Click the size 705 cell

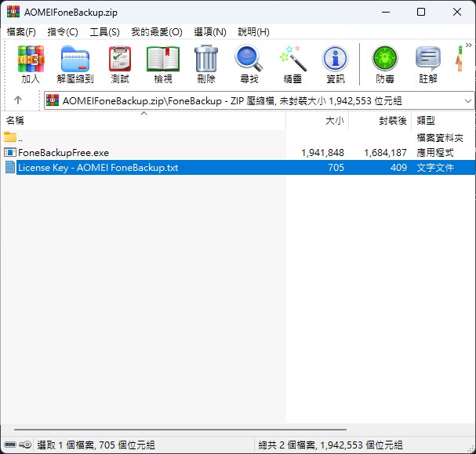click(336, 168)
